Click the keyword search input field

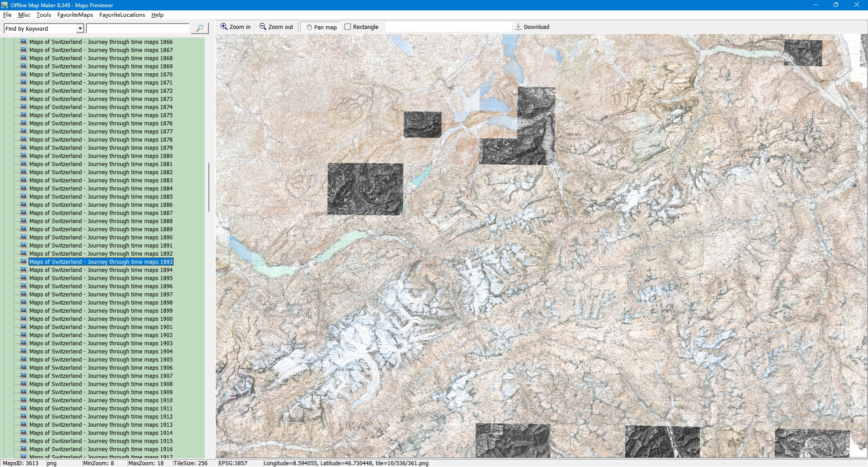[137, 29]
